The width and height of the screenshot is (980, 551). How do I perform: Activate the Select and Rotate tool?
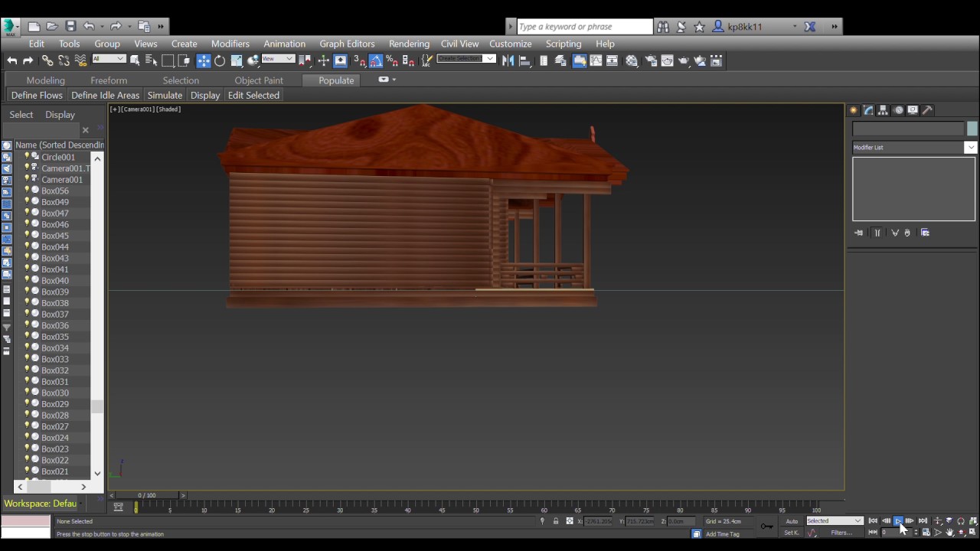coord(220,60)
